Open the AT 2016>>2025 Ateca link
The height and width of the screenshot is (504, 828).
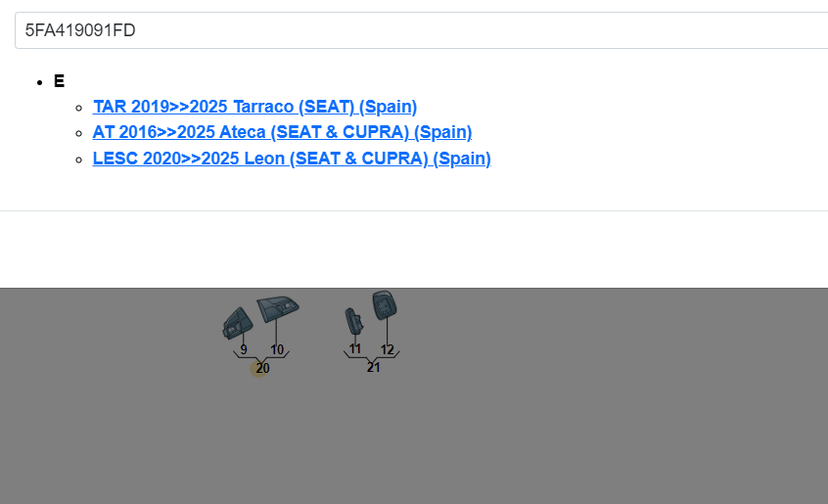coord(282,132)
